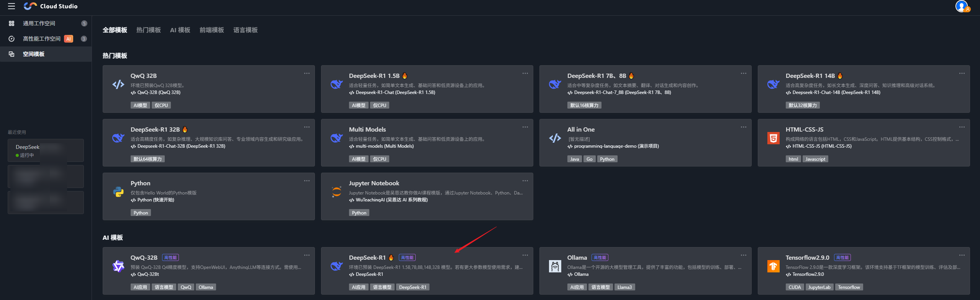Click the Javascript tag on HTML-CSS-JS card
980x300 pixels.
(815, 159)
